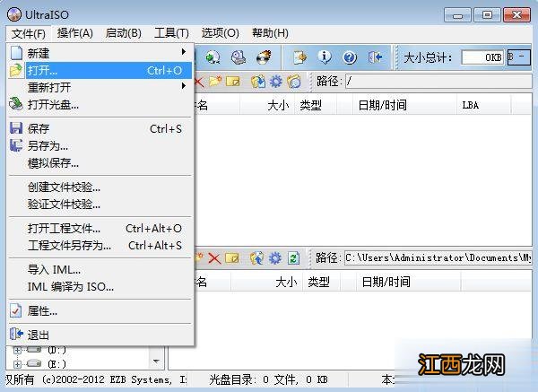The height and width of the screenshot is (392, 538).
Task: Sort upper pane by LBA column header
Action: tap(484, 105)
